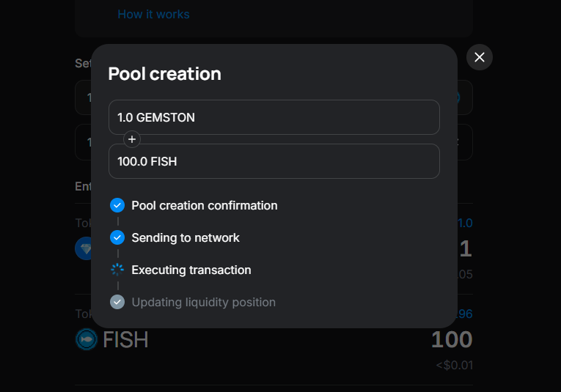Screen dimensions: 561x392
Task: Click the Executing transaction loading spinner
Action: click(117, 270)
